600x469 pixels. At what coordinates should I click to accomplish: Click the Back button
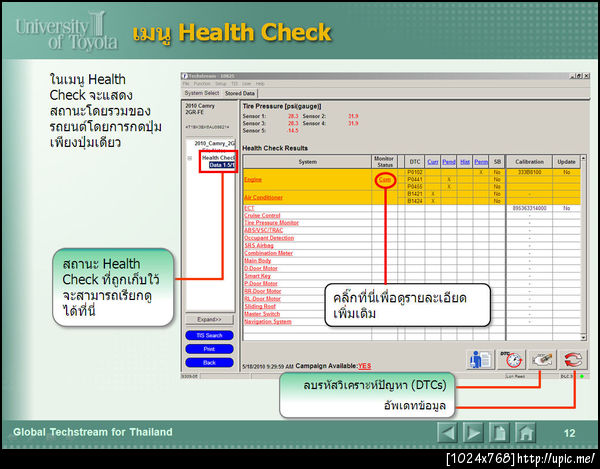(209, 362)
